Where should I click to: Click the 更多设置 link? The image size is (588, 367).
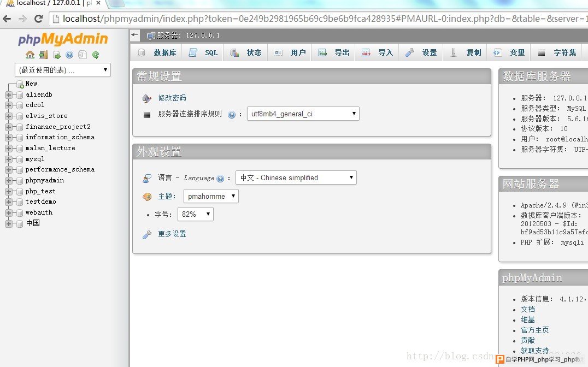coord(172,234)
